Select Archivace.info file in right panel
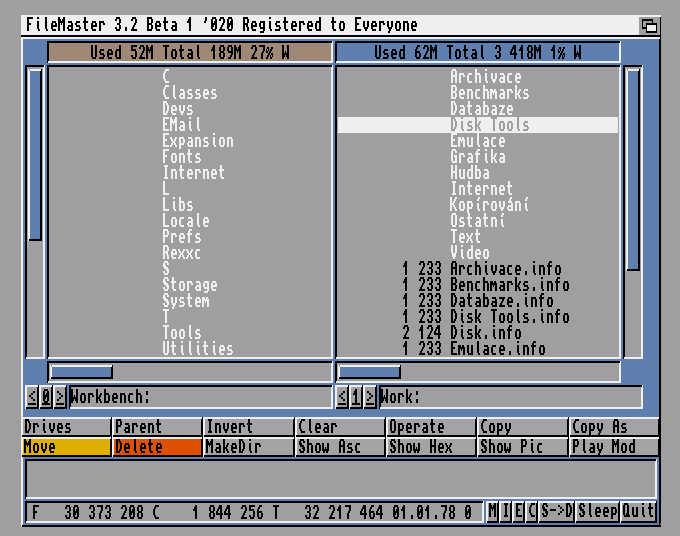This screenshot has height=536, width=680. [x=505, y=269]
